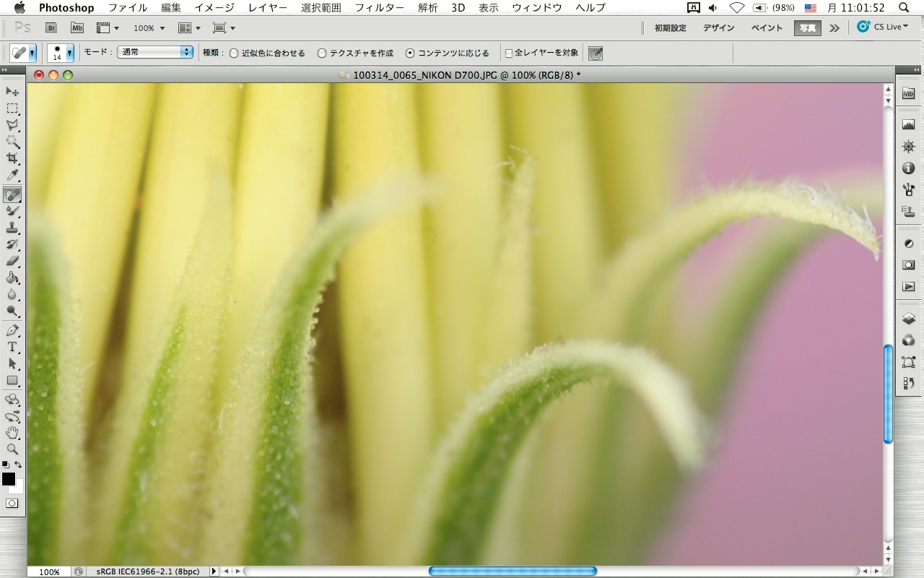Select the Polygonal Lasso tool

[12, 125]
